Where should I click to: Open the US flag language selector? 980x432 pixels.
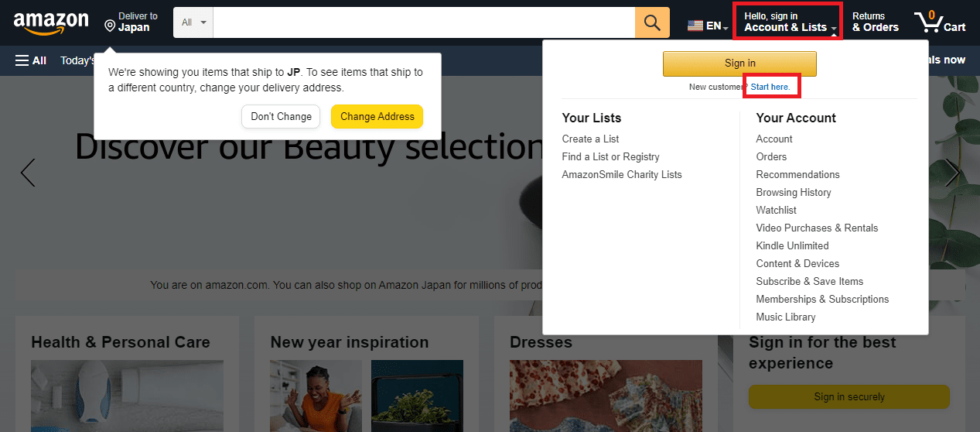tap(708, 26)
